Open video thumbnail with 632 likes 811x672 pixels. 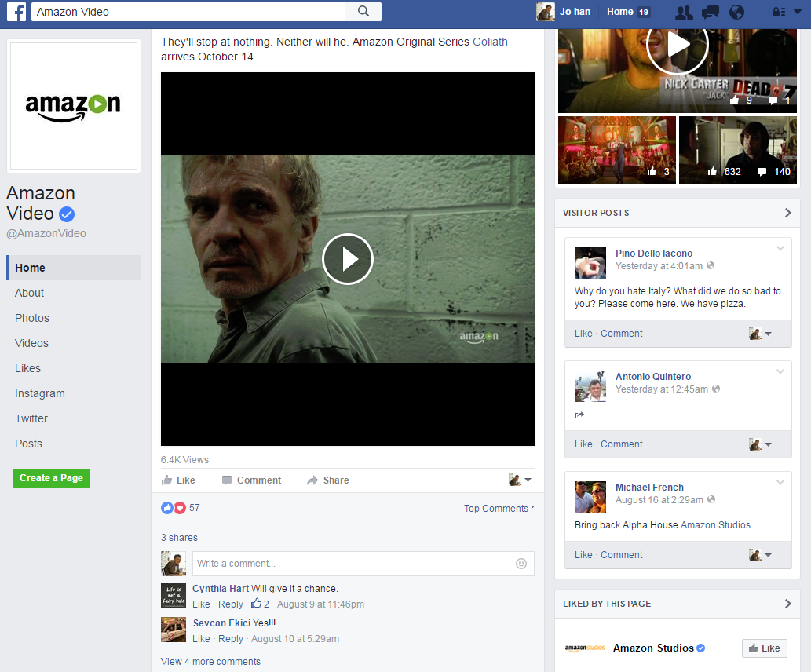tap(737, 150)
